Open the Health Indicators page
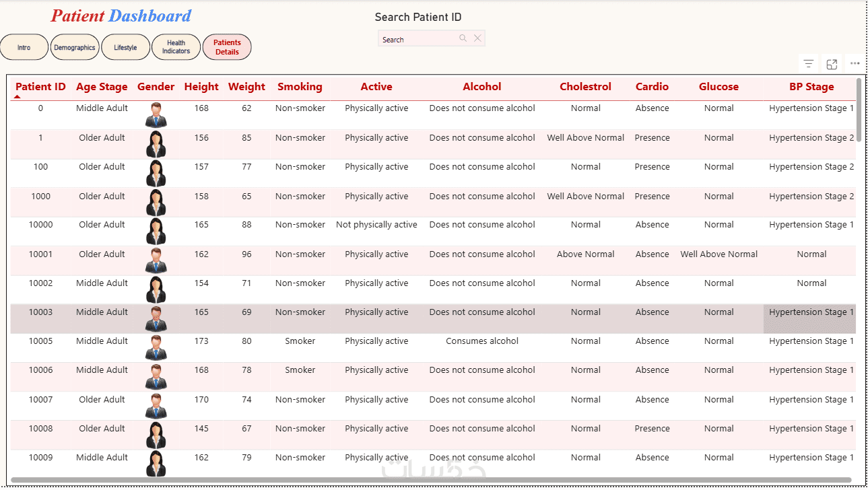 pos(176,47)
